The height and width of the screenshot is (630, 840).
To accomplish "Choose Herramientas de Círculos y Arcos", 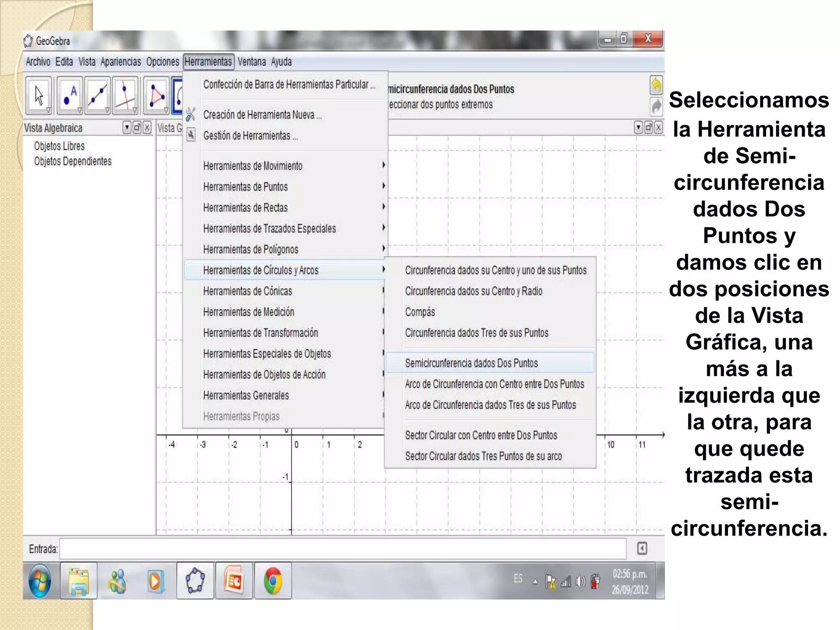I will click(285, 270).
